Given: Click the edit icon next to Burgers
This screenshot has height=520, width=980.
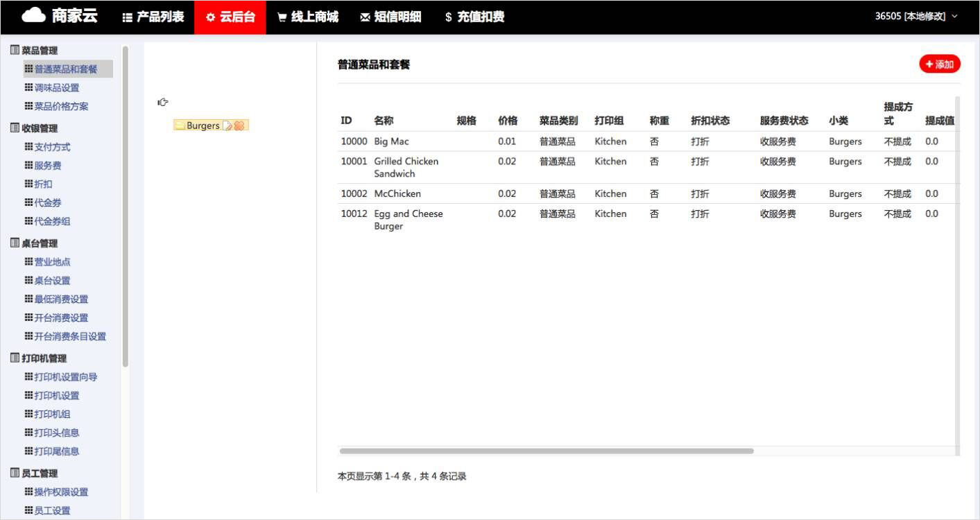Looking at the screenshot, I should pos(227,125).
